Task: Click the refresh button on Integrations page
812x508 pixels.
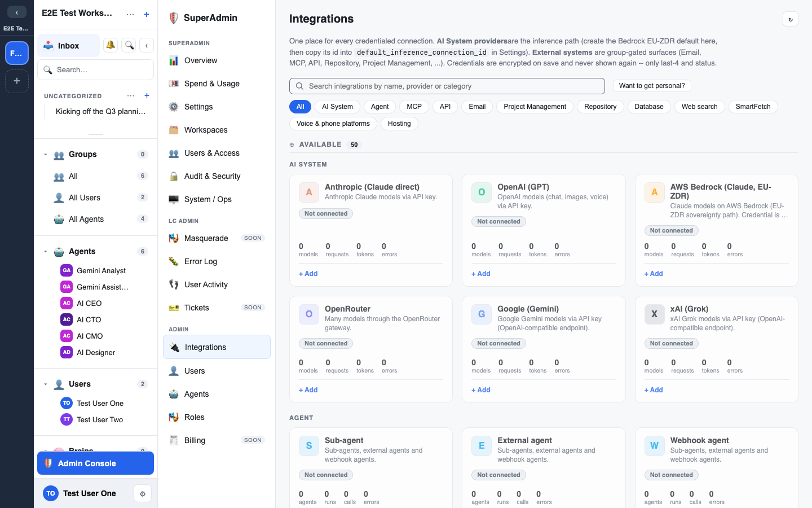Action: (791, 19)
